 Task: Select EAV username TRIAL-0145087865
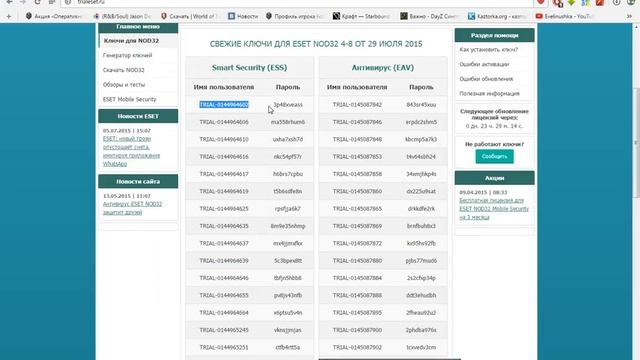[357, 209]
